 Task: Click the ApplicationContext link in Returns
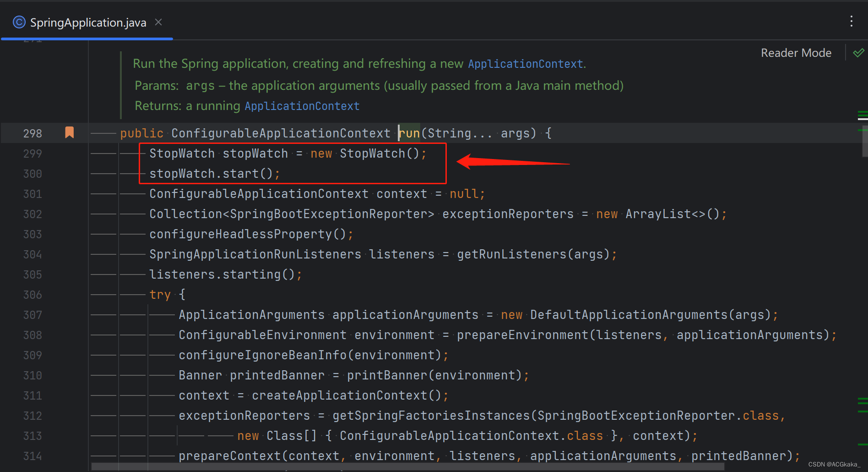pyautogui.click(x=302, y=106)
